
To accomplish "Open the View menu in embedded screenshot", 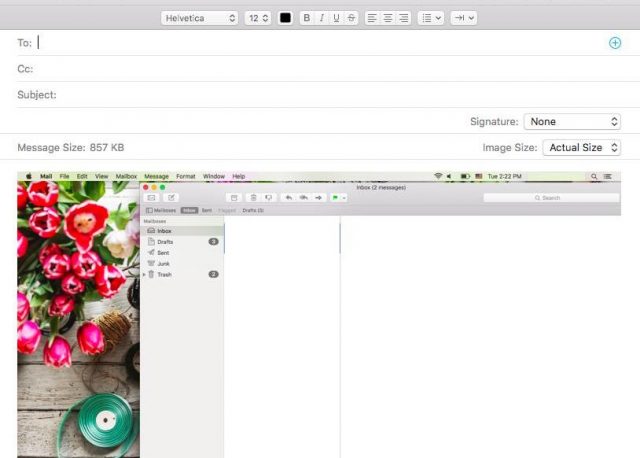I will [102, 176].
